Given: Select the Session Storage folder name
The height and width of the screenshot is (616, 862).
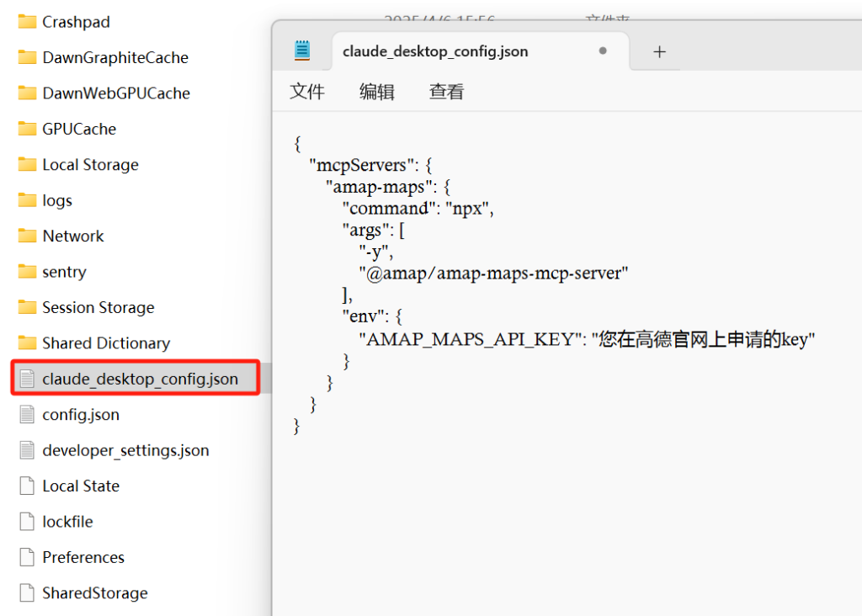Looking at the screenshot, I should 98,308.
